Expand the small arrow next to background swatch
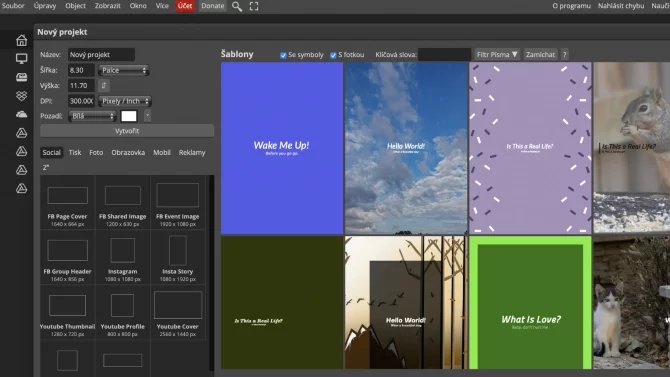The width and height of the screenshot is (670, 377). point(147,116)
